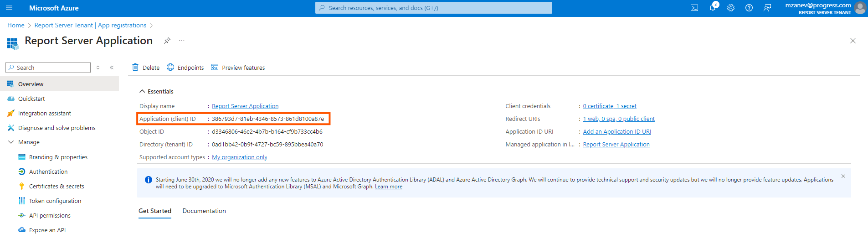The image size is (868, 234).
Task: Pin Report Server Application to dashboard
Action: pyautogui.click(x=167, y=41)
